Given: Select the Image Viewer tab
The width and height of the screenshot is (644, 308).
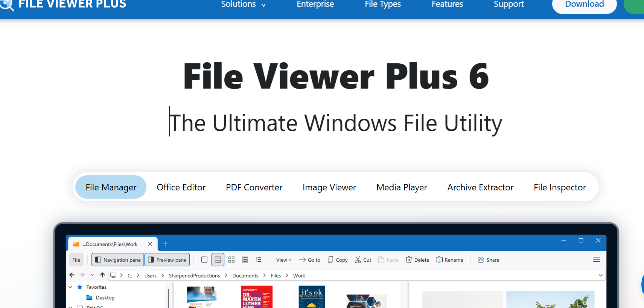Looking at the screenshot, I should pyautogui.click(x=329, y=187).
